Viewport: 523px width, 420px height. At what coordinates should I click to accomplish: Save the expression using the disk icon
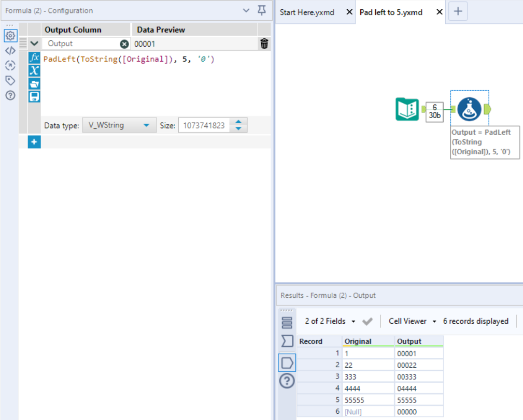click(34, 96)
